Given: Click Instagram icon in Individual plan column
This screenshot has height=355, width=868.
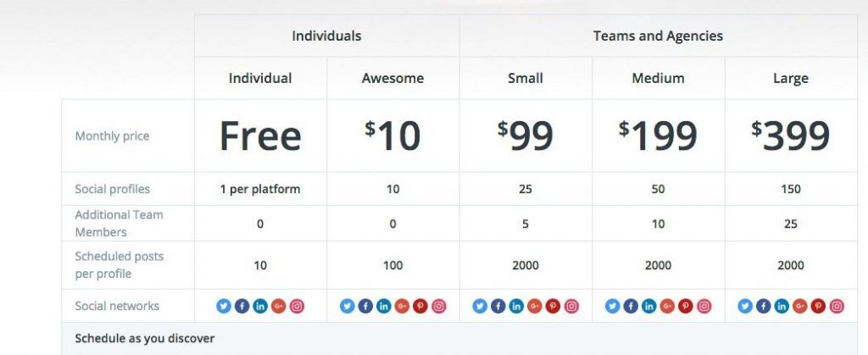Looking at the screenshot, I should click(297, 306).
